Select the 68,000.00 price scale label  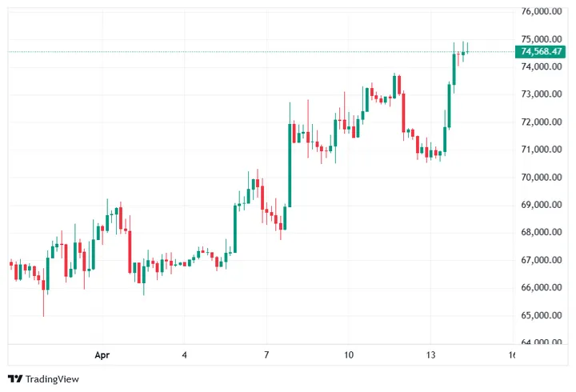click(x=542, y=233)
